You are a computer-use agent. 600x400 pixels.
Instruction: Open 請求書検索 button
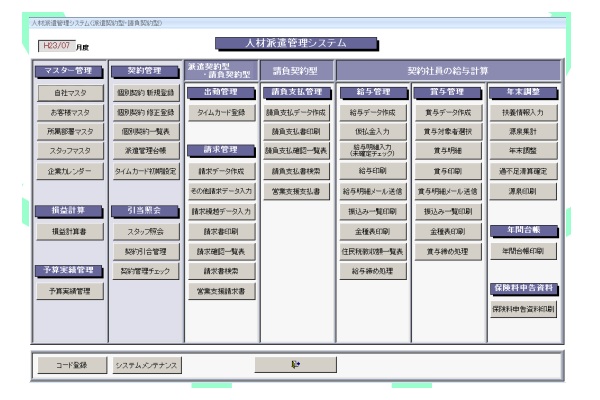tap(221, 270)
